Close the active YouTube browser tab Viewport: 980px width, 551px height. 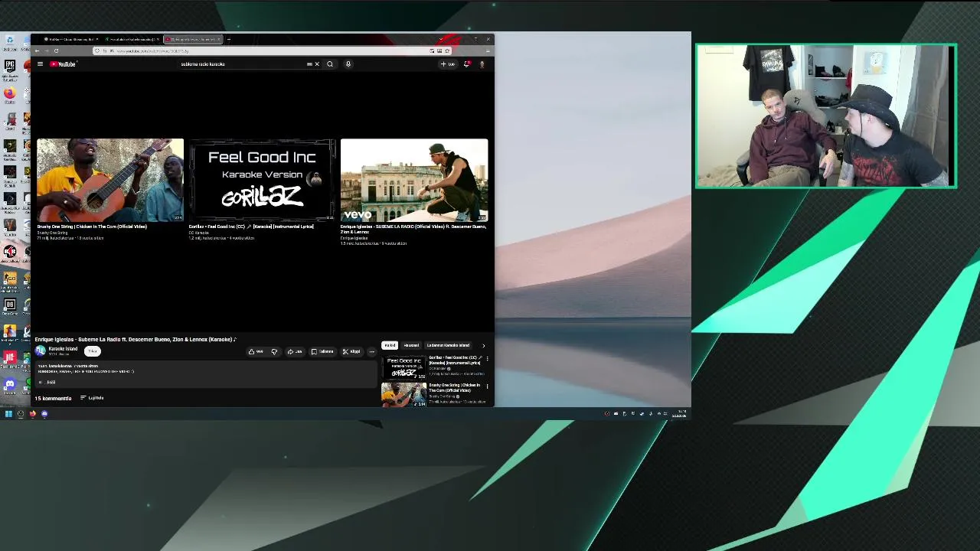point(219,39)
